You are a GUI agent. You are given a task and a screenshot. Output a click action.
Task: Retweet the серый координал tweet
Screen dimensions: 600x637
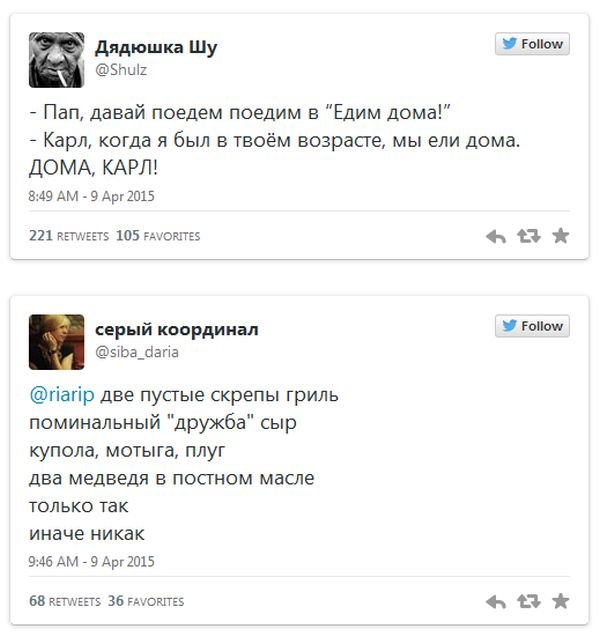[x=528, y=601]
